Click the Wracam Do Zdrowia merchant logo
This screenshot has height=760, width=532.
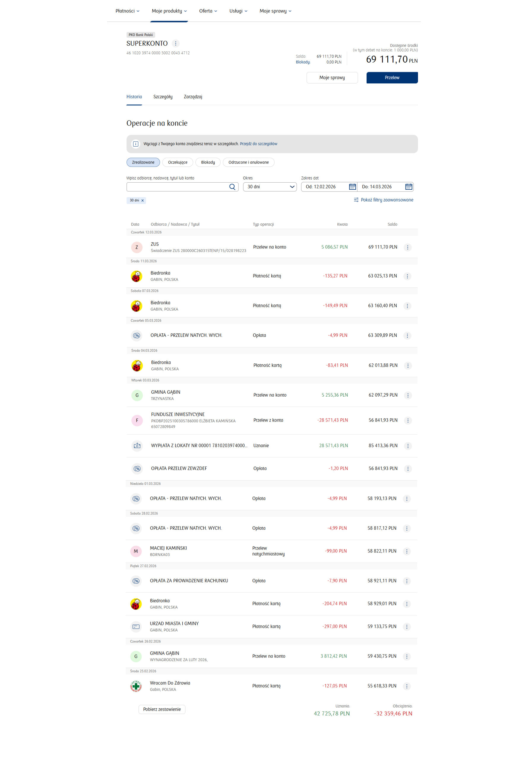tap(136, 686)
